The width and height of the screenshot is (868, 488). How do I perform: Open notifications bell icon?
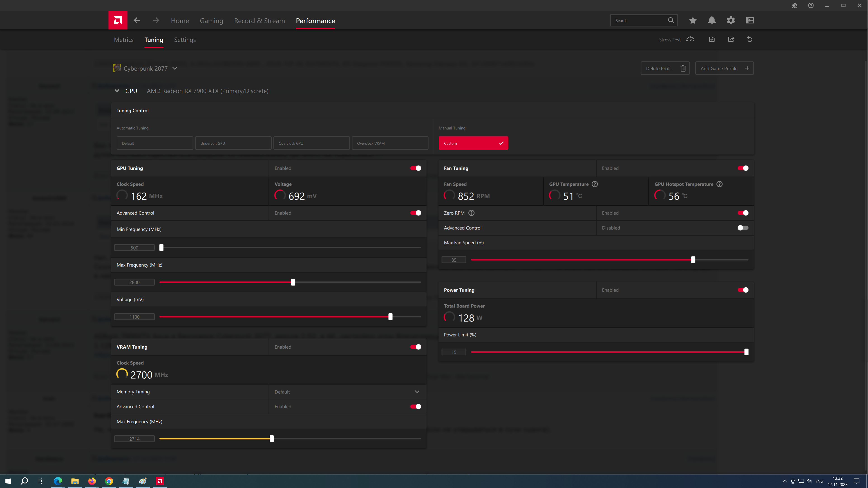(712, 21)
